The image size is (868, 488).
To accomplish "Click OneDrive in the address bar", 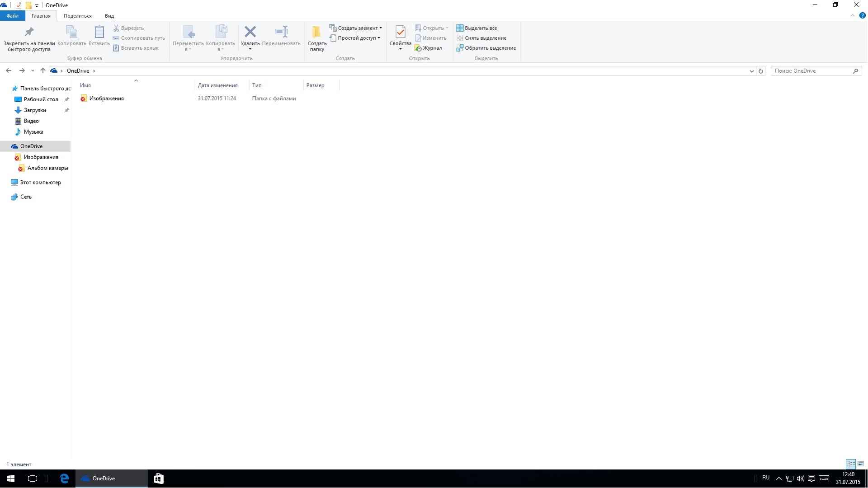I will click(x=78, y=71).
